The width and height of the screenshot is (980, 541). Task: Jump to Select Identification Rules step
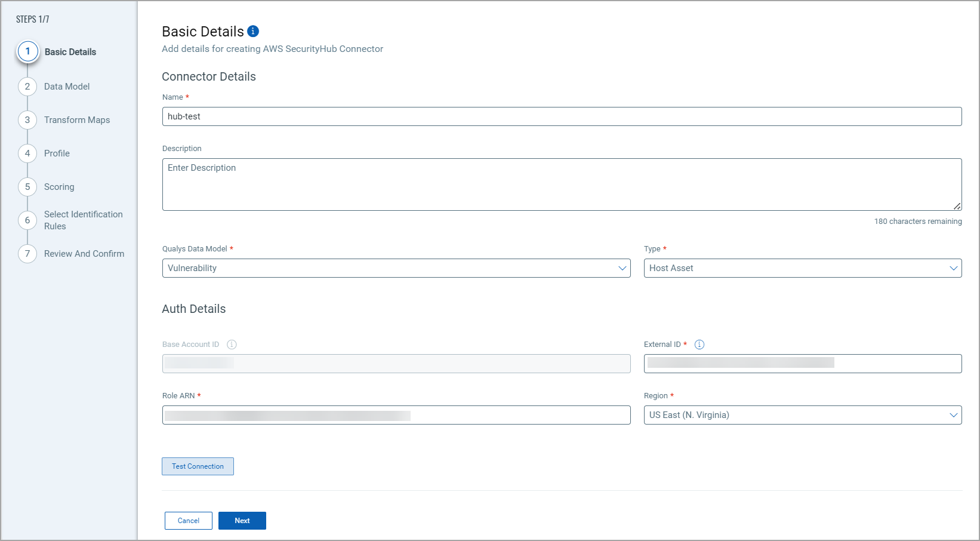83,220
